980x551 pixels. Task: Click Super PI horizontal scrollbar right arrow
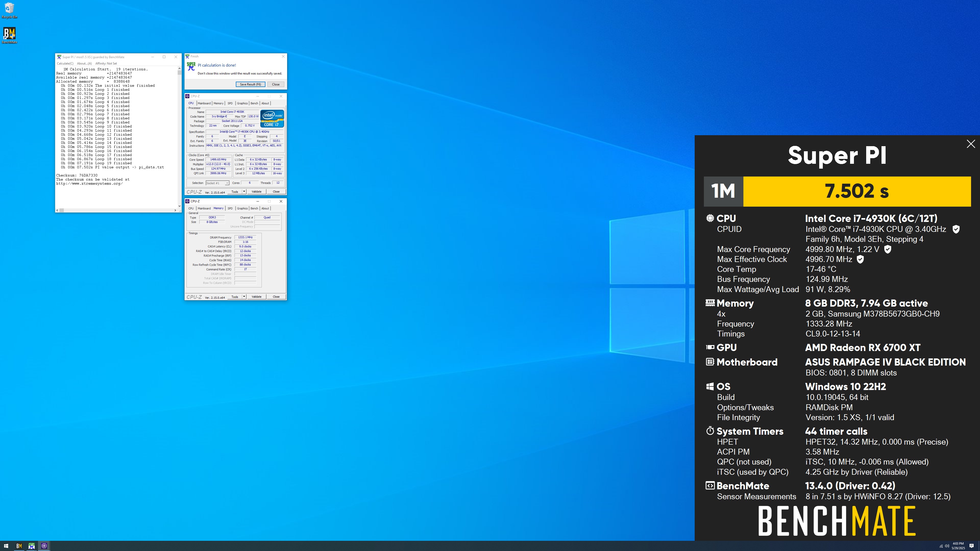(175, 210)
